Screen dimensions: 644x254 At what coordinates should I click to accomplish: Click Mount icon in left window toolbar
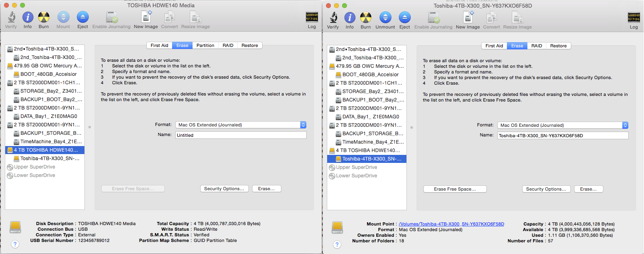click(63, 17)
